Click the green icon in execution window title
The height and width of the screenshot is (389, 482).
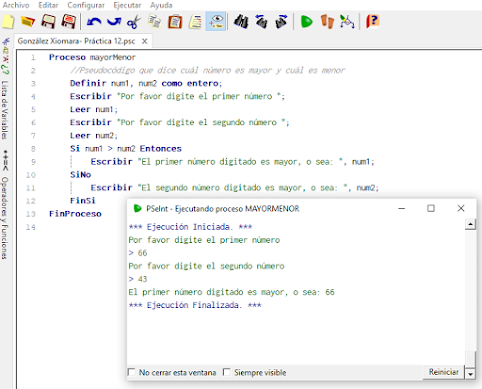coord(137,209)
